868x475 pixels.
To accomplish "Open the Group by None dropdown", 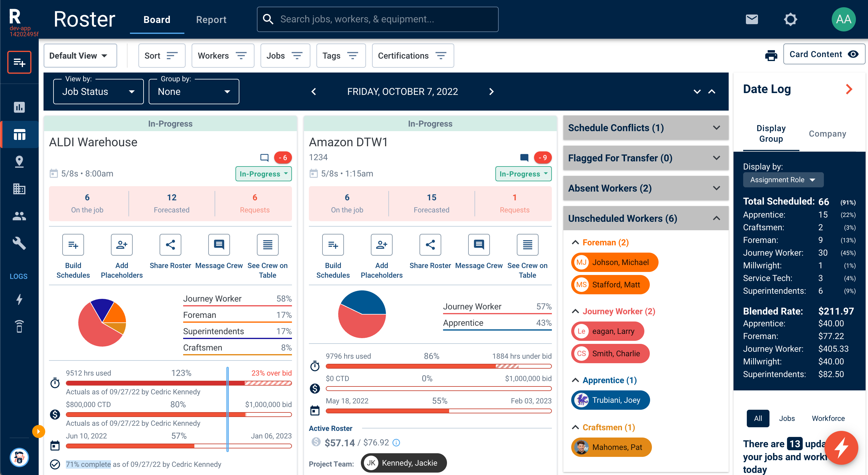I will tap(194, 92).
